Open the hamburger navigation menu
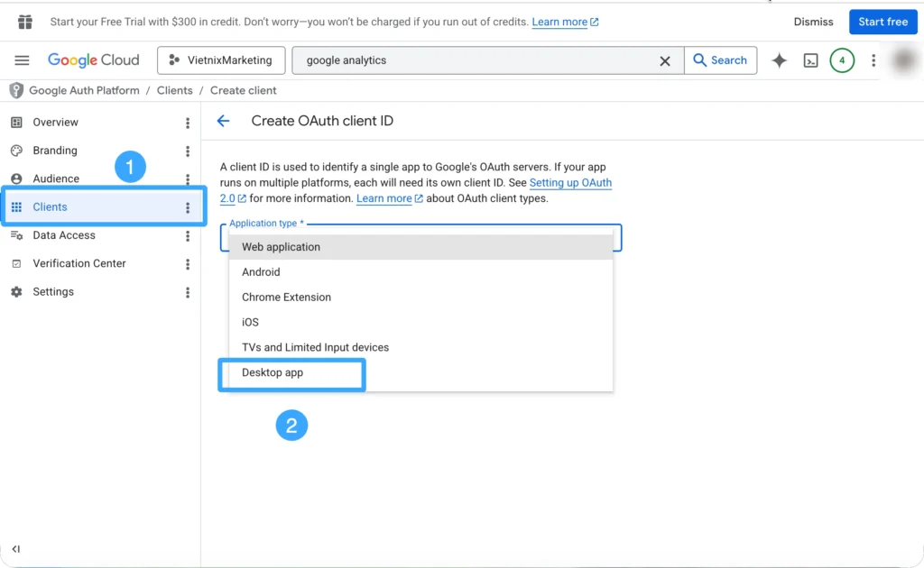This screenshot has width=924, height=568. coord(23,60)
